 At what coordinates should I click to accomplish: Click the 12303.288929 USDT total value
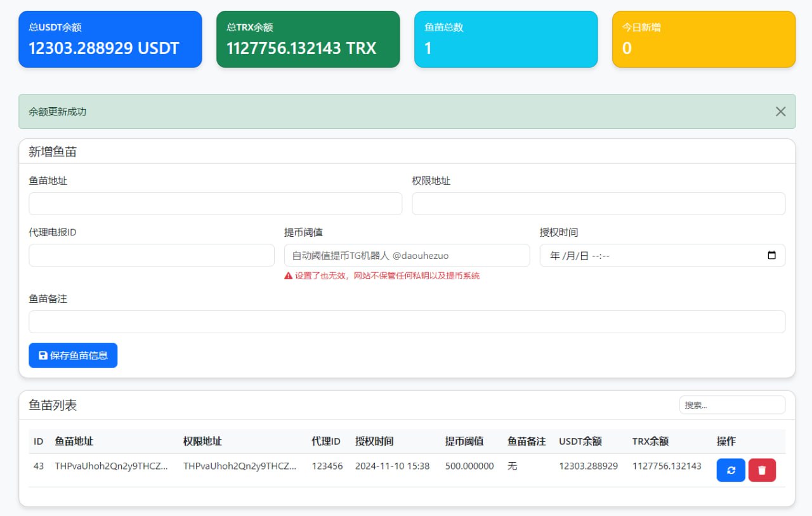pos(104,48)
